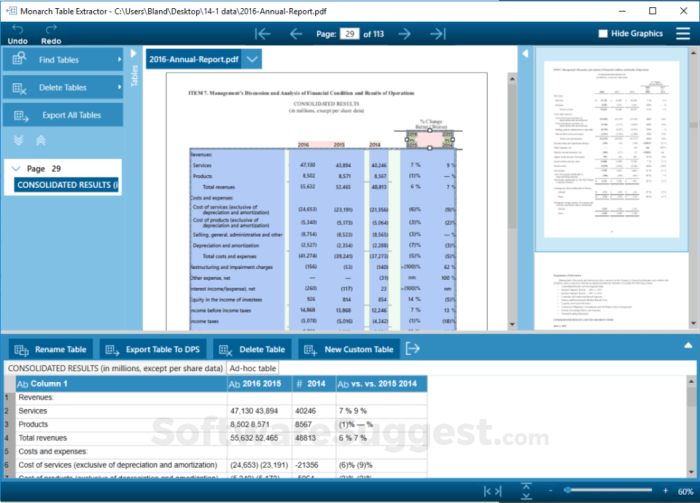
Task: Click the fit-to-height icon in status bar
Action: click(x=526, y=491)
